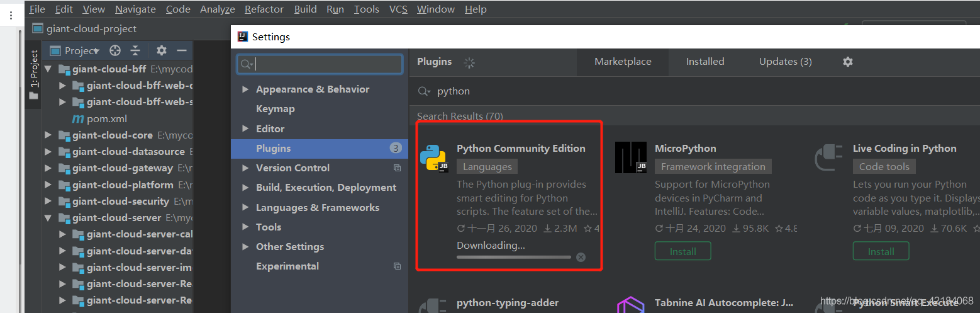Collapse the giant-cloud-server module

(x=48, y=218)
